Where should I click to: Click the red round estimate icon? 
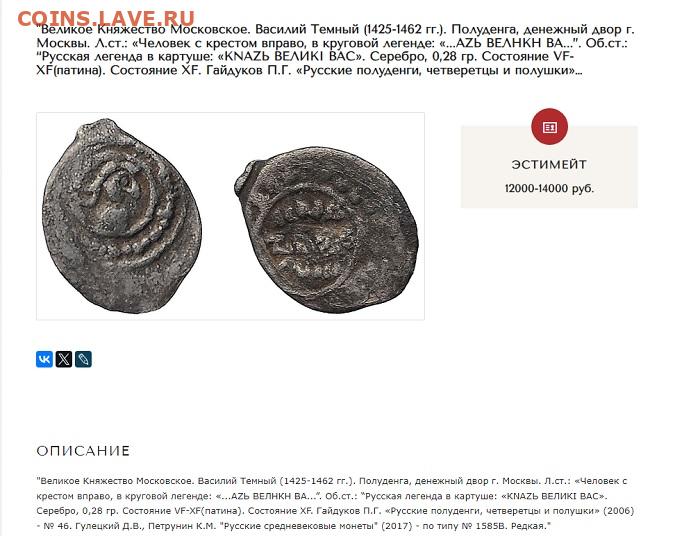click(549, 127)
